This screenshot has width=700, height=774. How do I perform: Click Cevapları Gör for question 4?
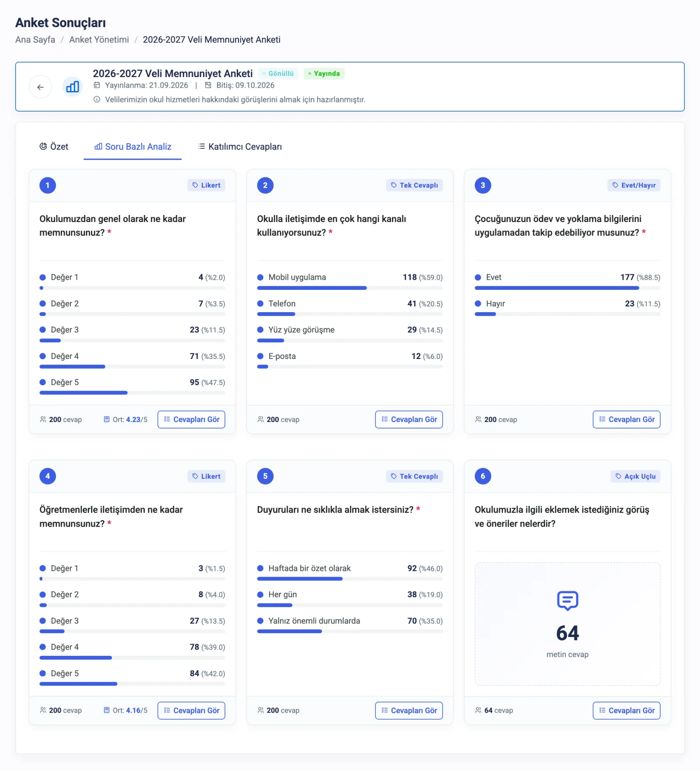click(191, 710)
